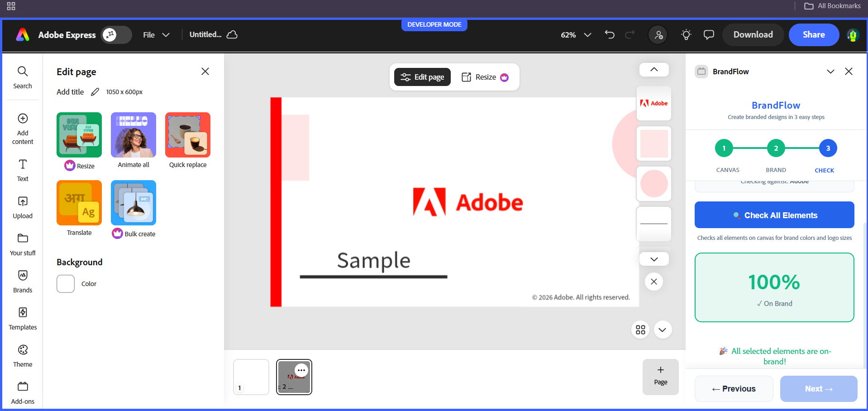Close the Edit page panel
This screenshot has width=868, height=411.
[205, 72]
